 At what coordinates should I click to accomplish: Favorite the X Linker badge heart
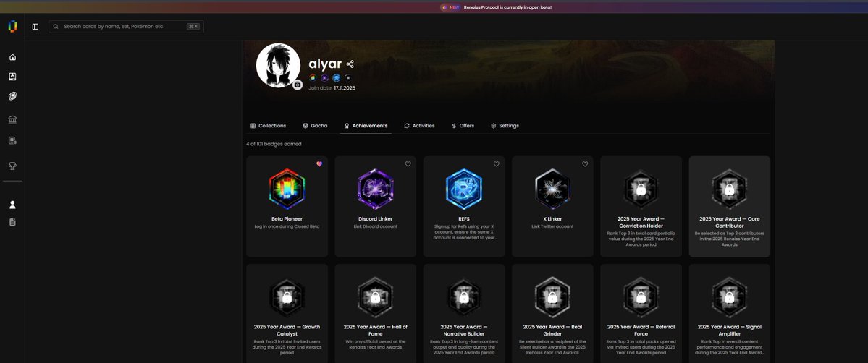(585, 164)
